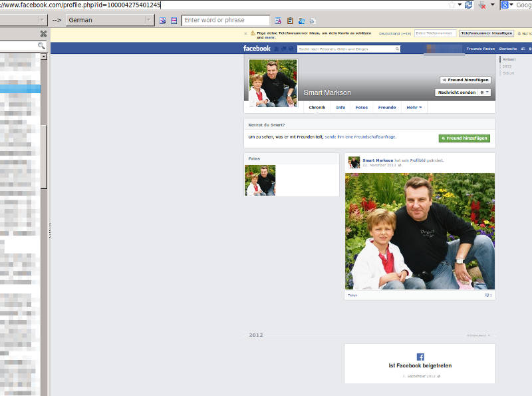Open the gear dropdown next to Nachricht senden
This screenshot has height=396, width=532.
click(485, 93)
